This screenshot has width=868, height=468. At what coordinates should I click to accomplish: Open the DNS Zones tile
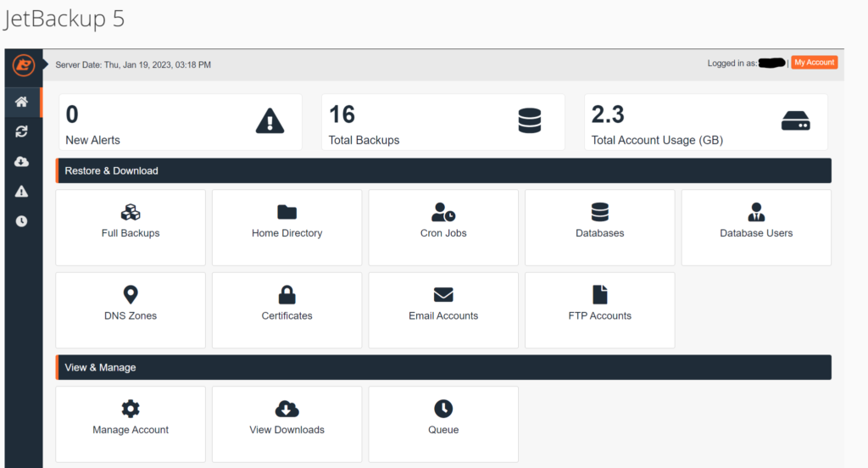131,309
